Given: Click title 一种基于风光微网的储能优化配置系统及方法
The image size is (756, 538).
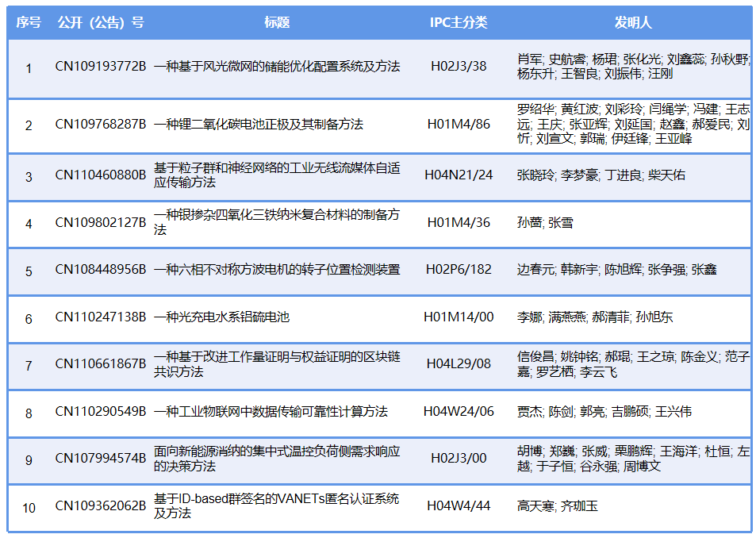Looking at the screenshot, I should (x=277, y=66).
